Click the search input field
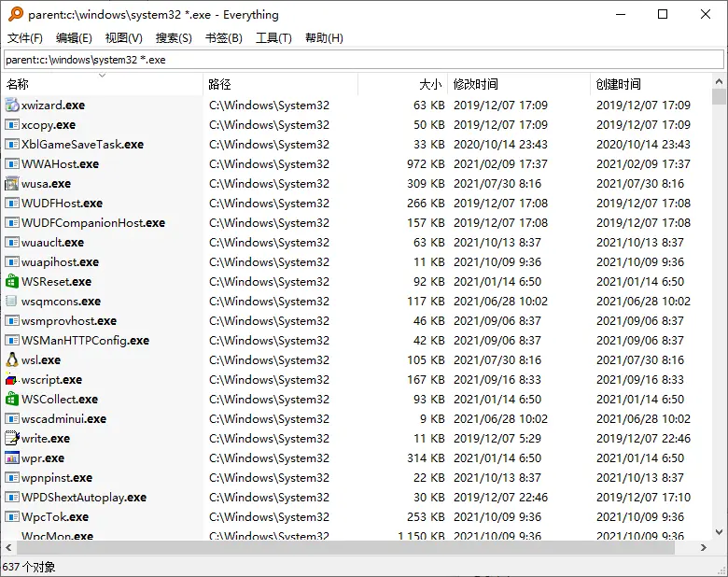 [x=364, y=60]
